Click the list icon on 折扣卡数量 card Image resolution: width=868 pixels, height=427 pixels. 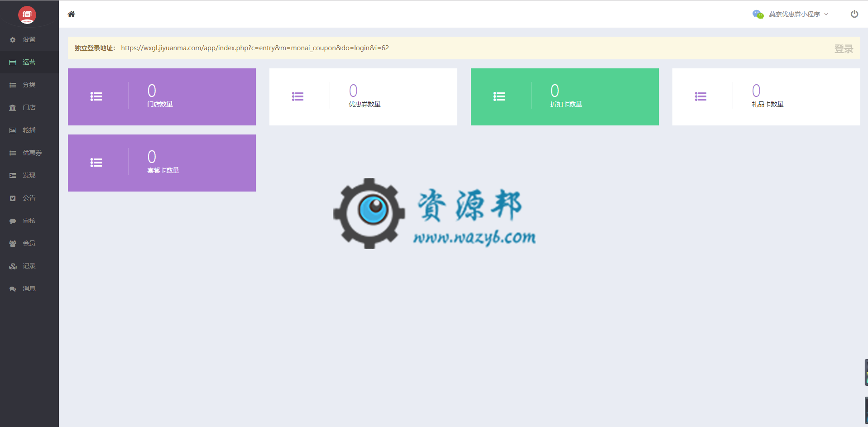coord(499,96)
